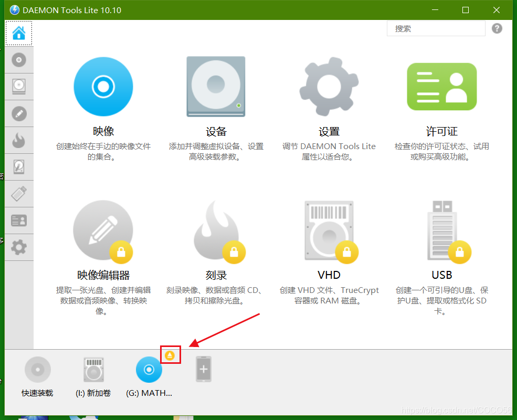The width and height of the screenshot is (517, 420).
Task: Click the 设备 heading text
Action: (216, 132)
